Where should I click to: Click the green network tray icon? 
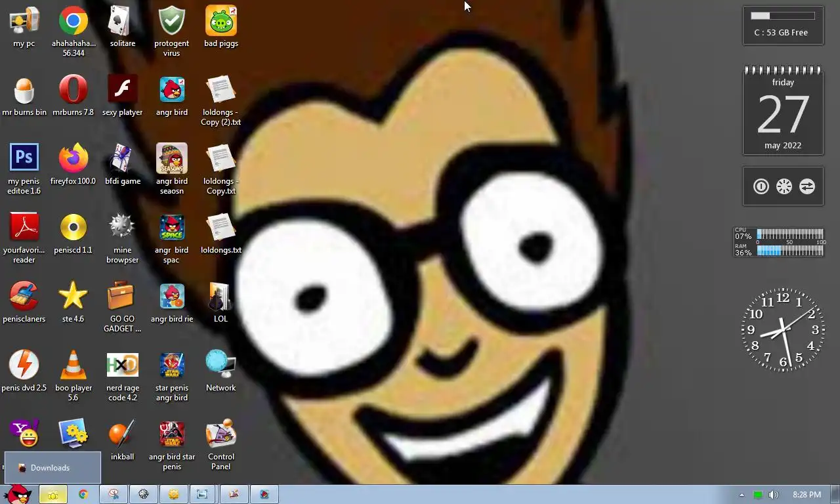tap(757, 495)
